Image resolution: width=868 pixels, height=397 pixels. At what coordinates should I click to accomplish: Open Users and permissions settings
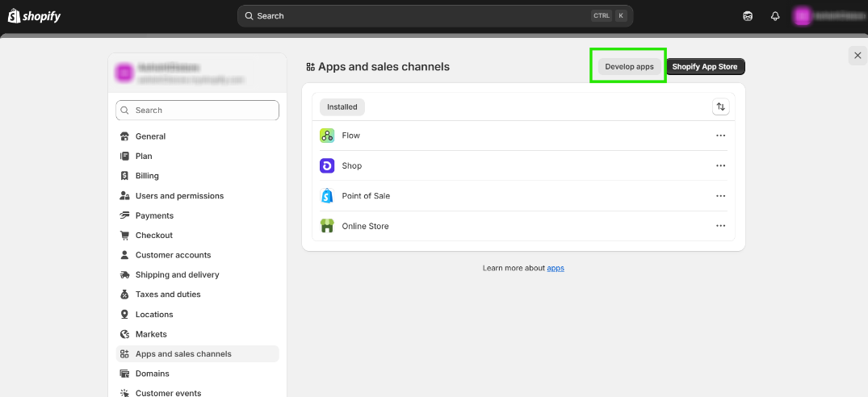click(179, 196)
